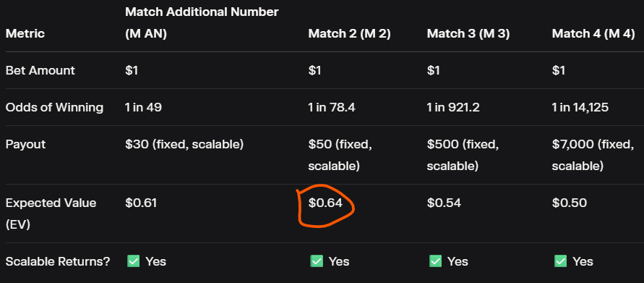
Task: Click the Odds of Winning row label
Action: tap(55, 107)
